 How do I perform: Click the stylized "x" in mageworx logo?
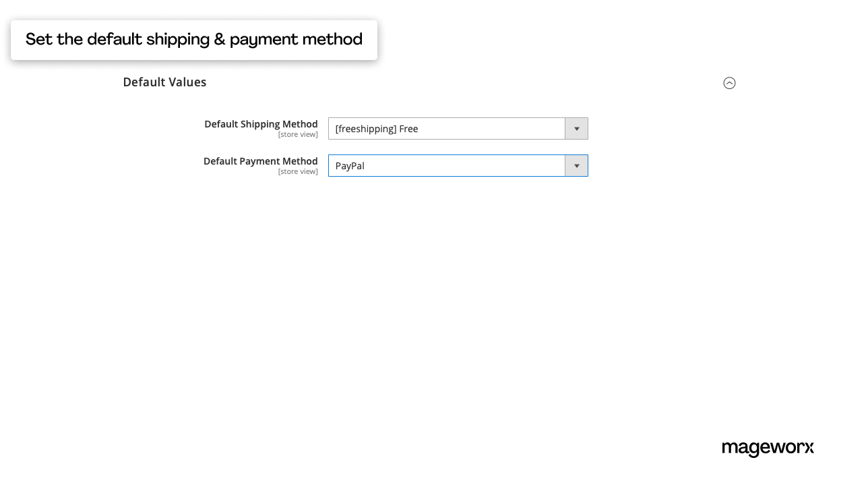click(x=808, y=448)
